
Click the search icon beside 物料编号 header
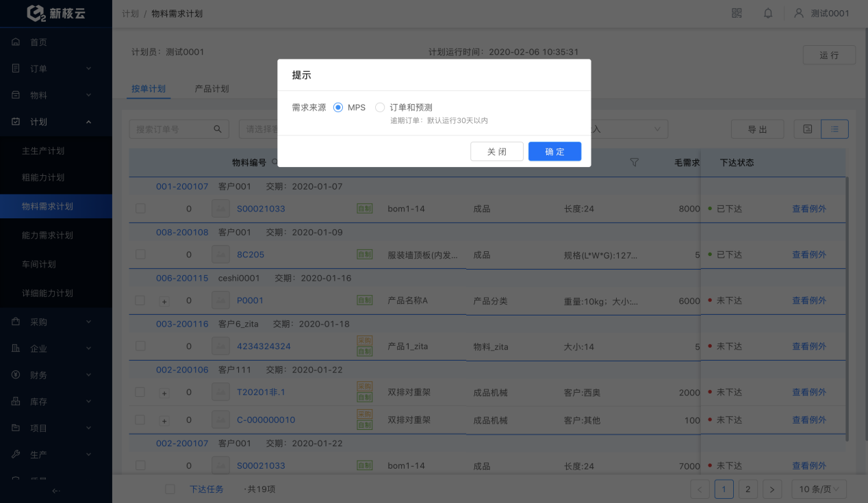[x=275, y=162]
